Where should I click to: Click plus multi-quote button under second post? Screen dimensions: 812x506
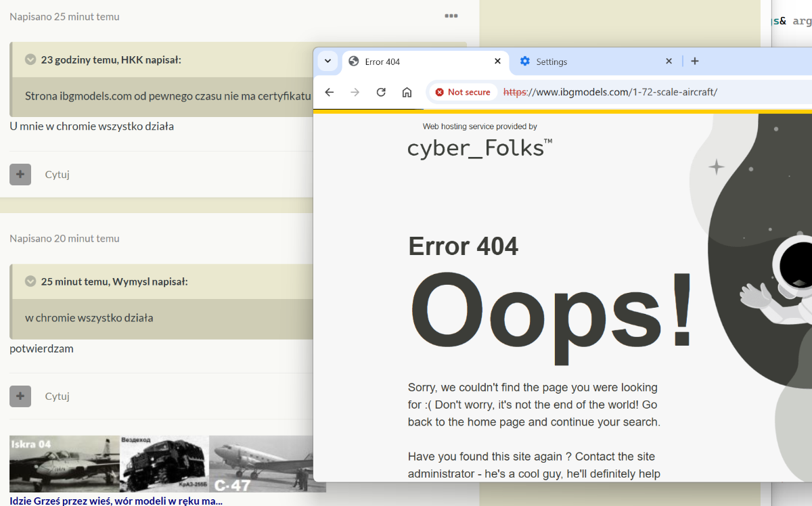coord(20,396)
